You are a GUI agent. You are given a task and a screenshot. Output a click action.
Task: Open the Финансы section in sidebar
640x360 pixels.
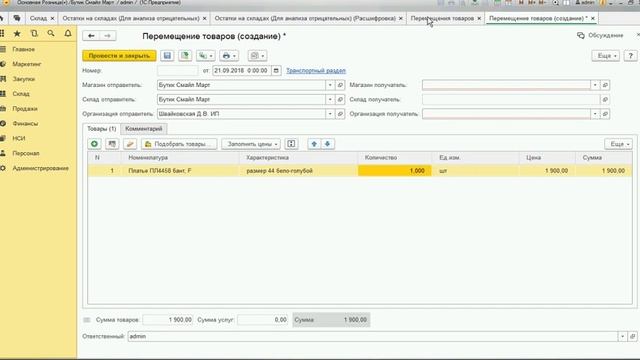pos(25,123)
